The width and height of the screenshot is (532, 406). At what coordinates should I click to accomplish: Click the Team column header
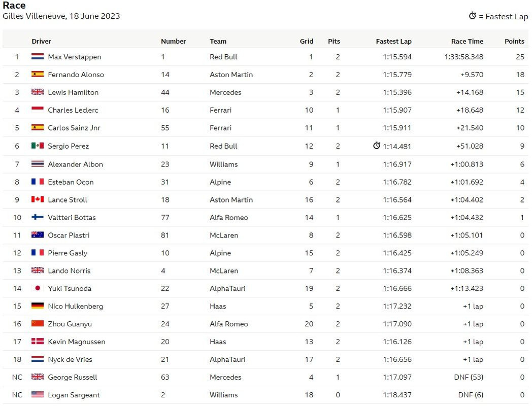[x=218, y=42]
